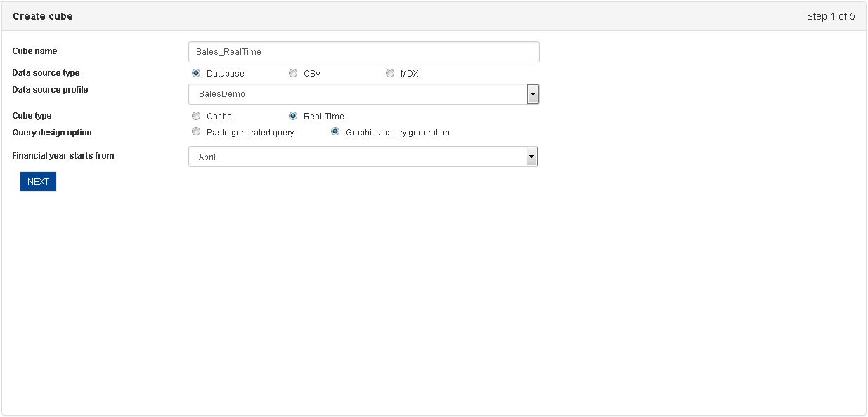Select the Database data source radio button
Viewport: 868px width, 417px height.
tap(196, 73)
